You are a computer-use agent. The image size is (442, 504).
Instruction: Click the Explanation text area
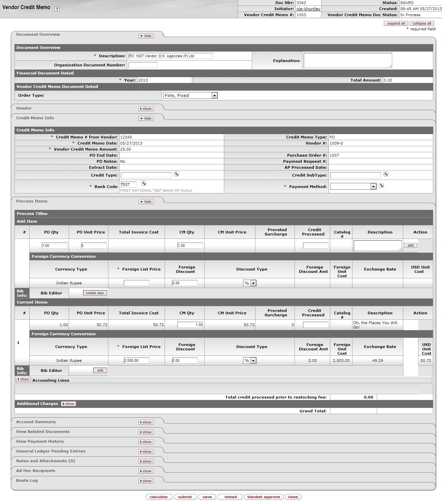click(x=348, y=61)
